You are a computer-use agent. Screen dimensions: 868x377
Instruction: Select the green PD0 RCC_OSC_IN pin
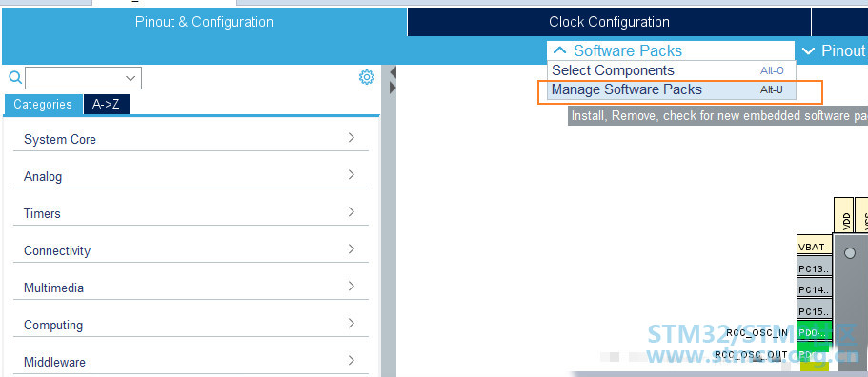coord(815,332)
